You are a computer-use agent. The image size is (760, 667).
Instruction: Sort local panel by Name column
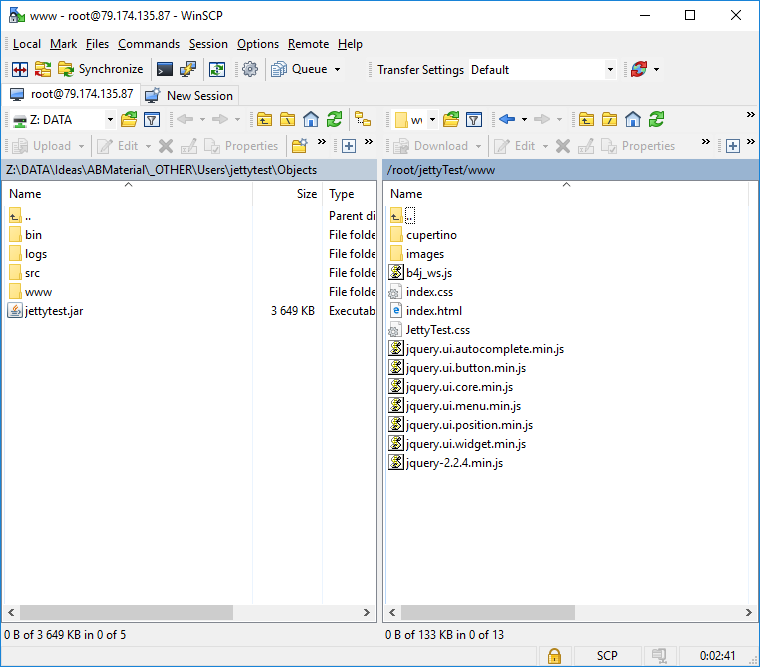[128, 194]
